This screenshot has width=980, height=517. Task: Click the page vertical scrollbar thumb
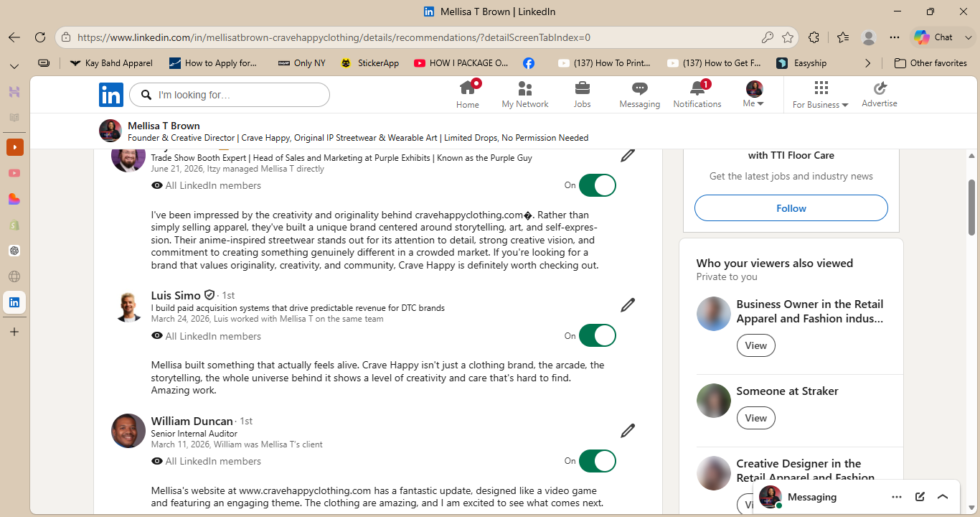[972, 208]
